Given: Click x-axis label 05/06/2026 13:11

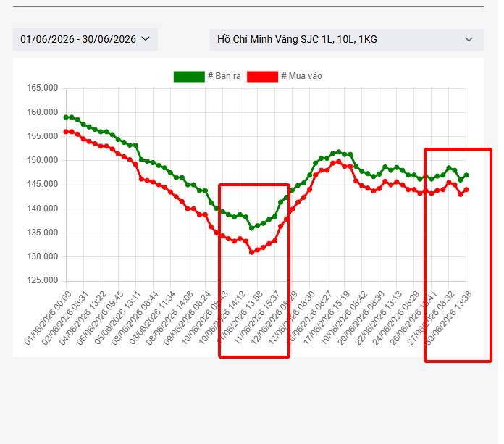Looking at the screenshot, I should coord(117,318).
